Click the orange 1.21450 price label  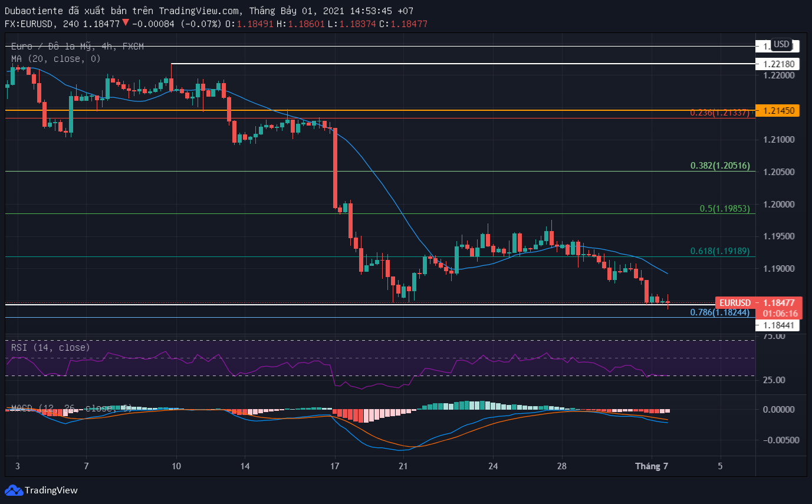click(x=778, y=110)
